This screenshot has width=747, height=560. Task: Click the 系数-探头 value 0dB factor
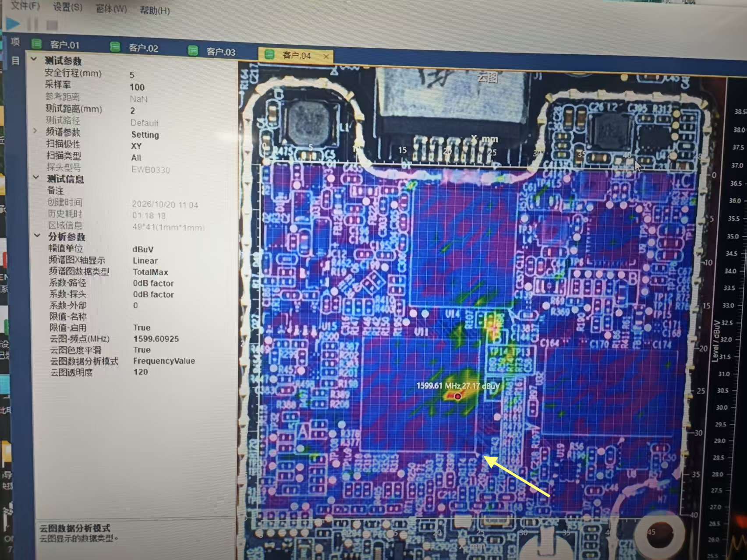click(x=153, y=295)
